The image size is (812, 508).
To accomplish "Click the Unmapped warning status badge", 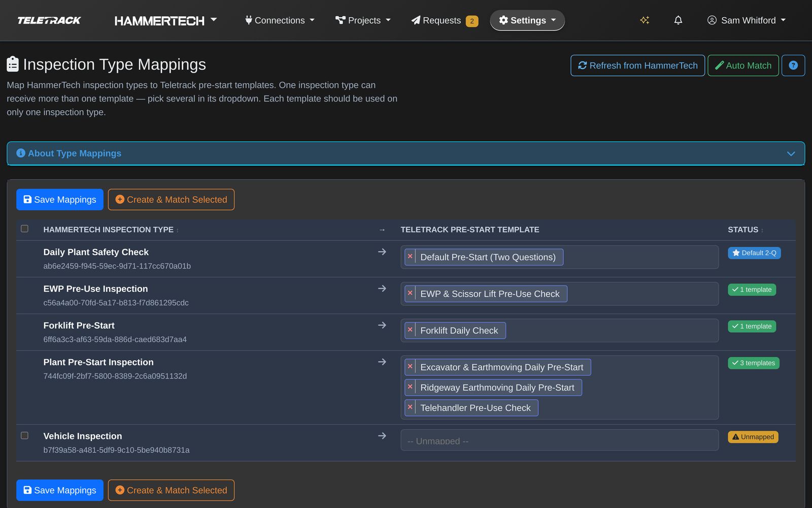I will pos(753,437).
